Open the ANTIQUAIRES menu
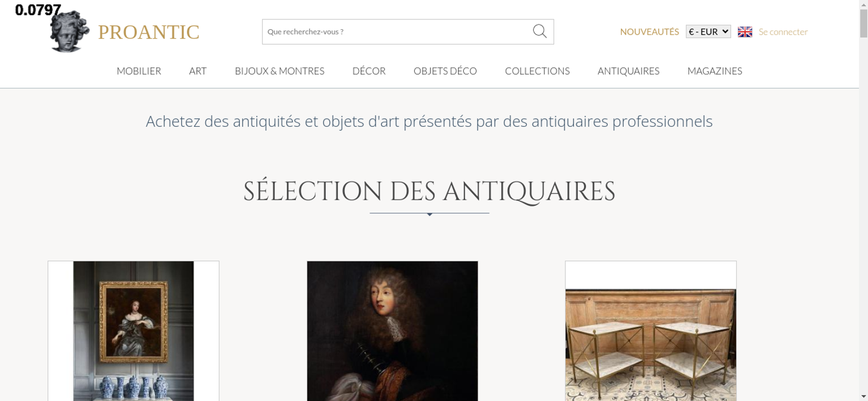This screenshot has height=401, width=868. point(628,71)
